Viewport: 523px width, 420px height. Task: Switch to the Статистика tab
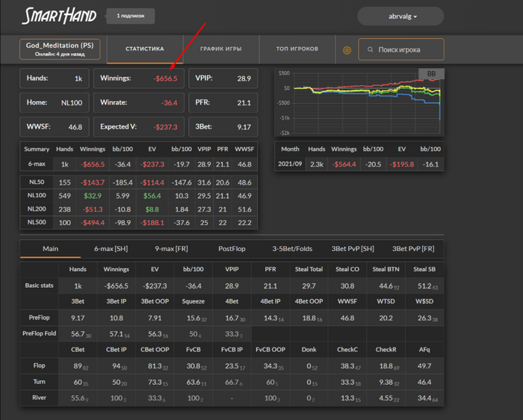(145, 49)
